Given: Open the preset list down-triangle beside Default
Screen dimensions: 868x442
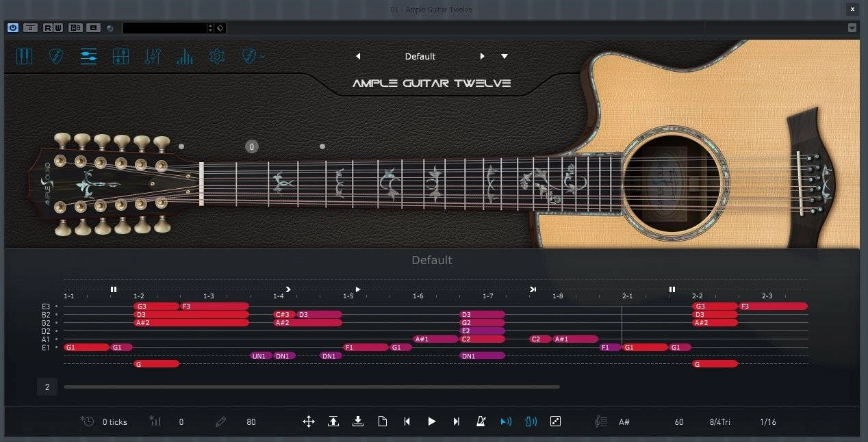Looking at the screenshot, I should pyautogui.click(x=505, y=56).
